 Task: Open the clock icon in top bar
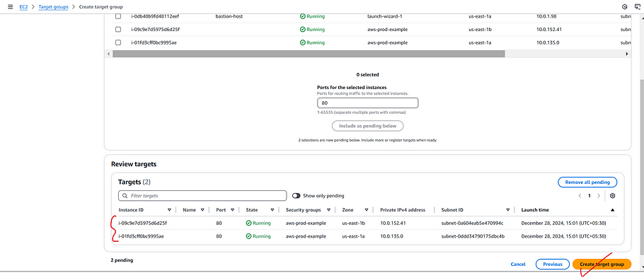point(625,7)
